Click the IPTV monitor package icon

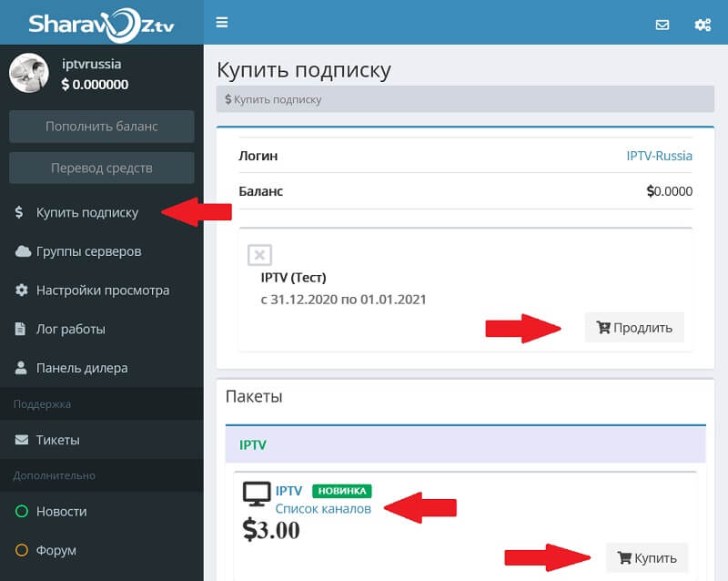tap(257, 494)
